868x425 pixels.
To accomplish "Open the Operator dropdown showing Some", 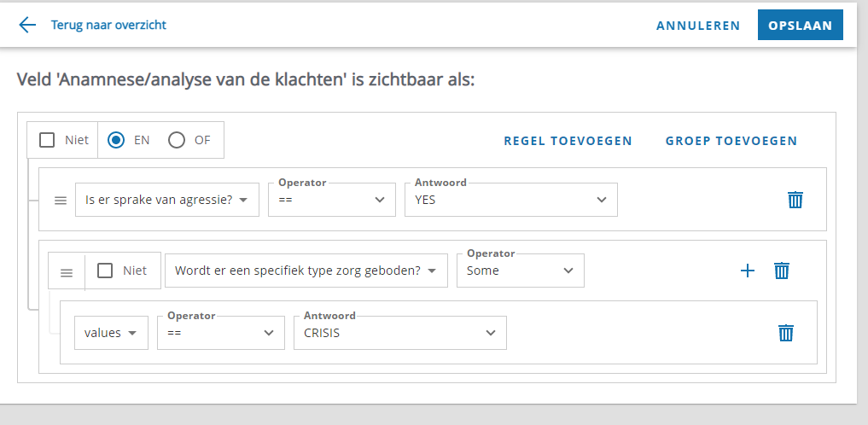I will tap(521, 271).
